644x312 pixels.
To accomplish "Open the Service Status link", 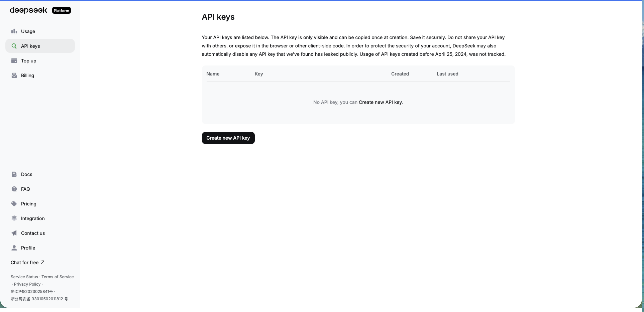I will 24,277.
